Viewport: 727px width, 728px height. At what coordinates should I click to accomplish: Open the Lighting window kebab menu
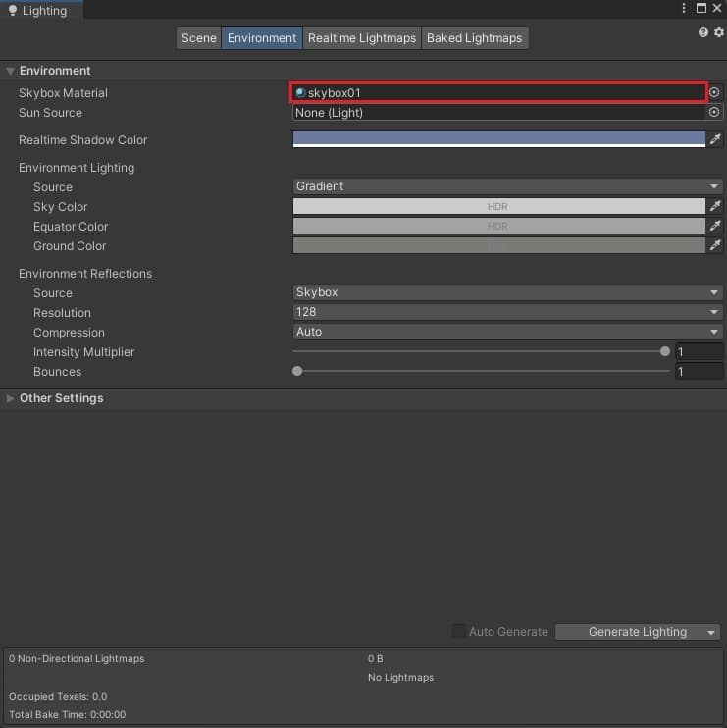pyautogui.click(x=684, y=8)
